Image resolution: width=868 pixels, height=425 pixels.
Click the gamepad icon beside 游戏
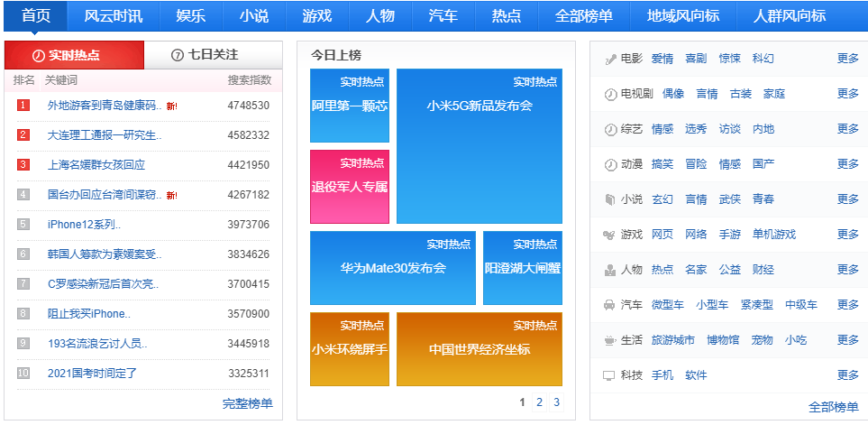[x=609, y=235]
